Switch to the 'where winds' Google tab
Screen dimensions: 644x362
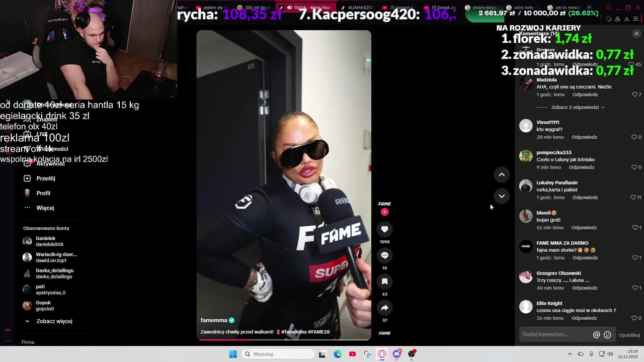click(x=481, y=8)
